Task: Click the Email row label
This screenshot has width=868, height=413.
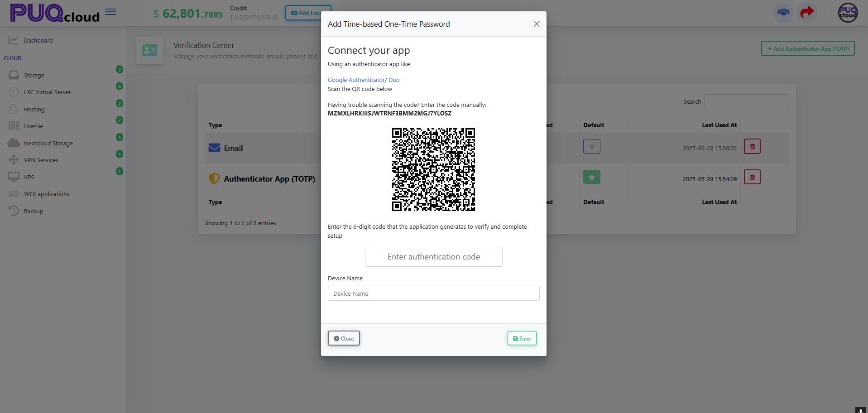Action: click(234, 148)
